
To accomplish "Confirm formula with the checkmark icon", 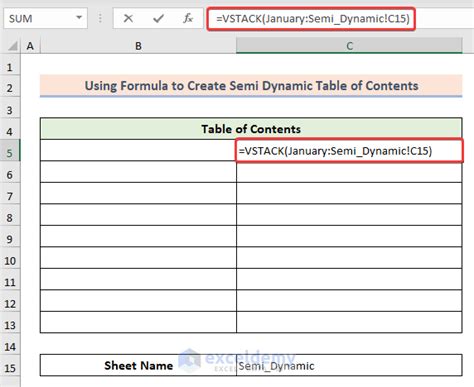I will click(x=158, y=18).
